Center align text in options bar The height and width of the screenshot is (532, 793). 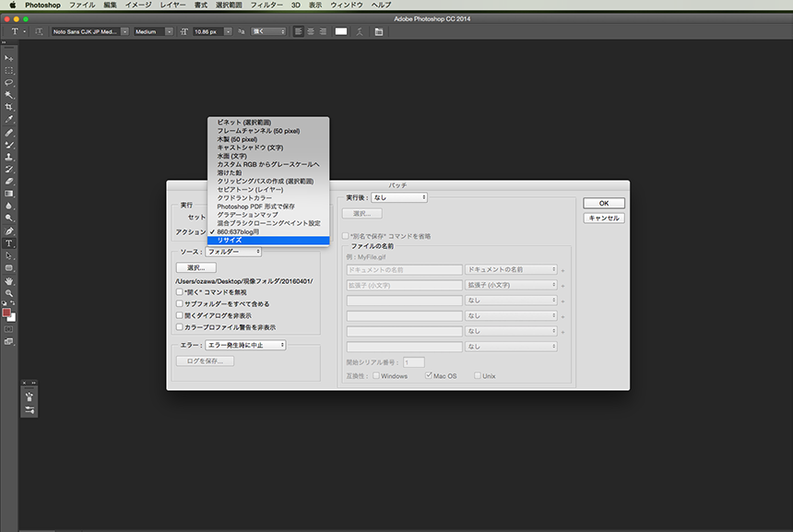coord(311,31)
